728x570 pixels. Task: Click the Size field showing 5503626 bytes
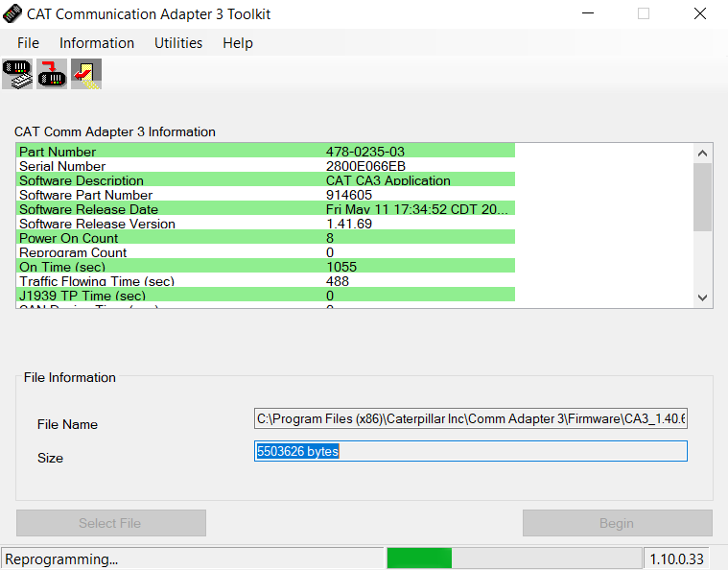(470, 451)
